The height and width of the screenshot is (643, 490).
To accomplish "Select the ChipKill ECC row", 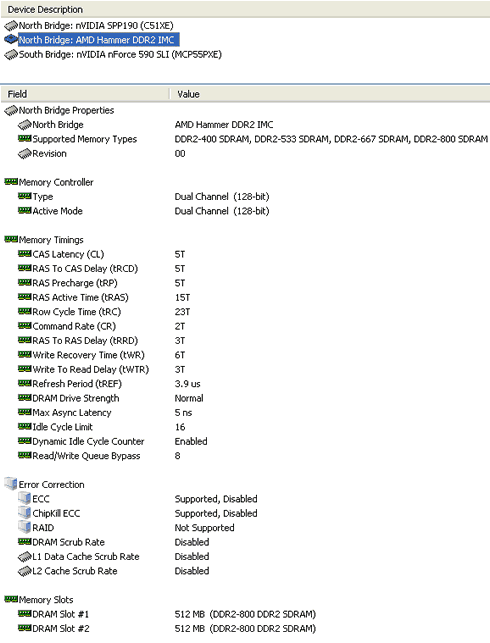I will (x=245, y=513).
